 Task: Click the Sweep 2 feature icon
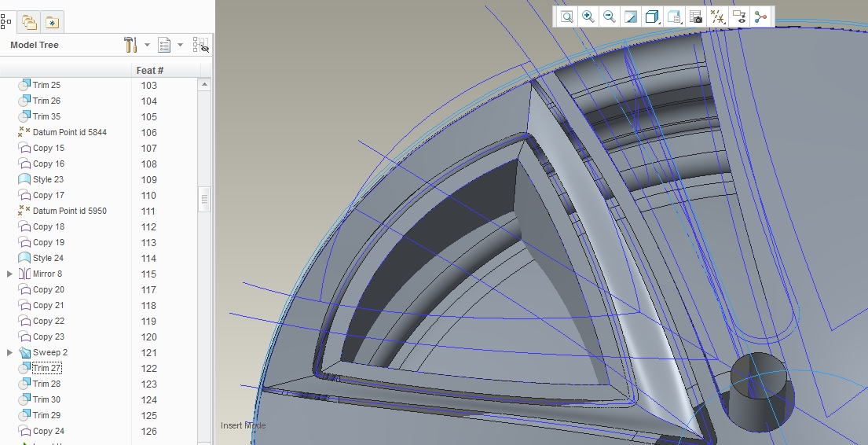click(x=24, y=352)
